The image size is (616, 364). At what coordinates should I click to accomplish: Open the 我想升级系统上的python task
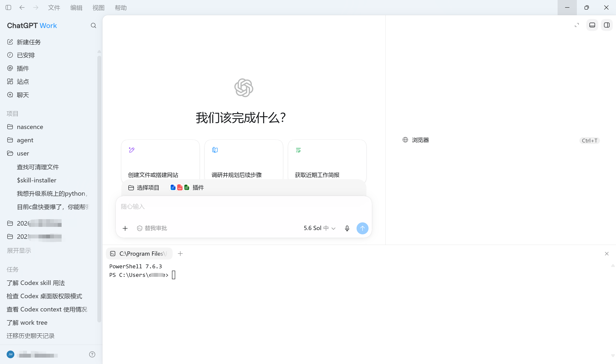(52, 194)
